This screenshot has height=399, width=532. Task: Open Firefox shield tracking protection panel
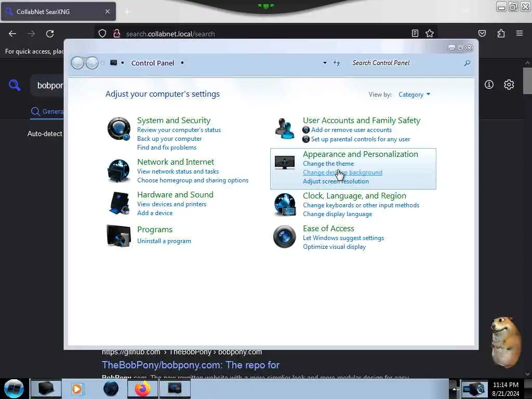coord(102,33)
